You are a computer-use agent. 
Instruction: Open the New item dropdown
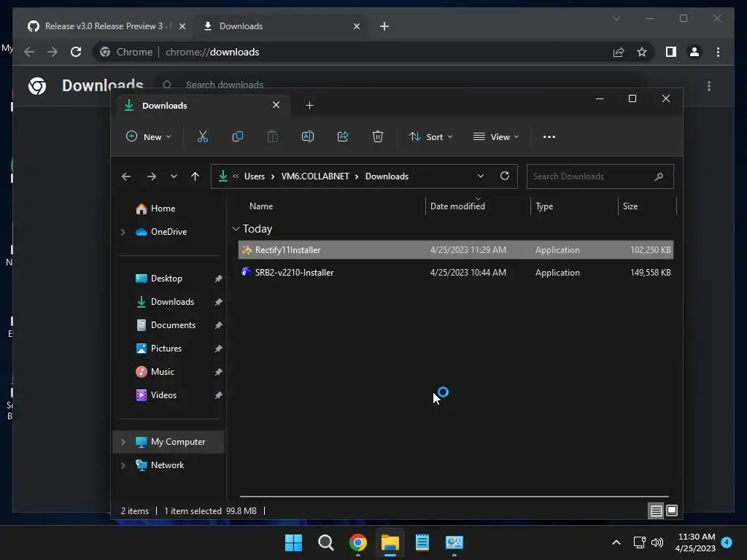[148, 136]
